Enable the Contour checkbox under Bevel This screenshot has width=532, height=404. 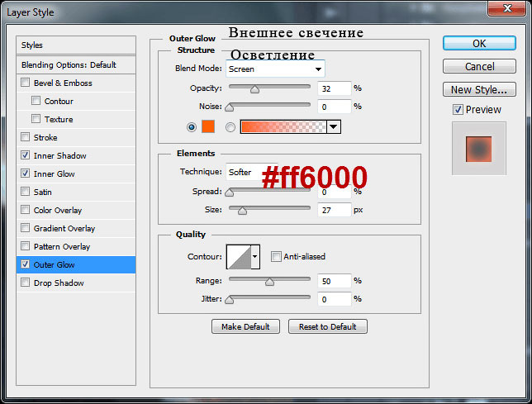point(36,101)
